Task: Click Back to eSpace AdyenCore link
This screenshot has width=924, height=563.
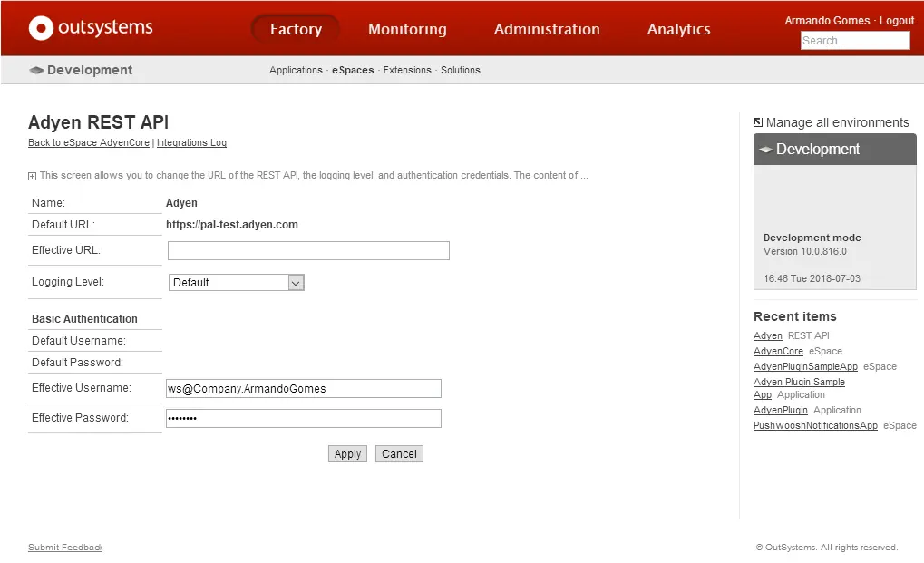Action: [x=89, y=142]
